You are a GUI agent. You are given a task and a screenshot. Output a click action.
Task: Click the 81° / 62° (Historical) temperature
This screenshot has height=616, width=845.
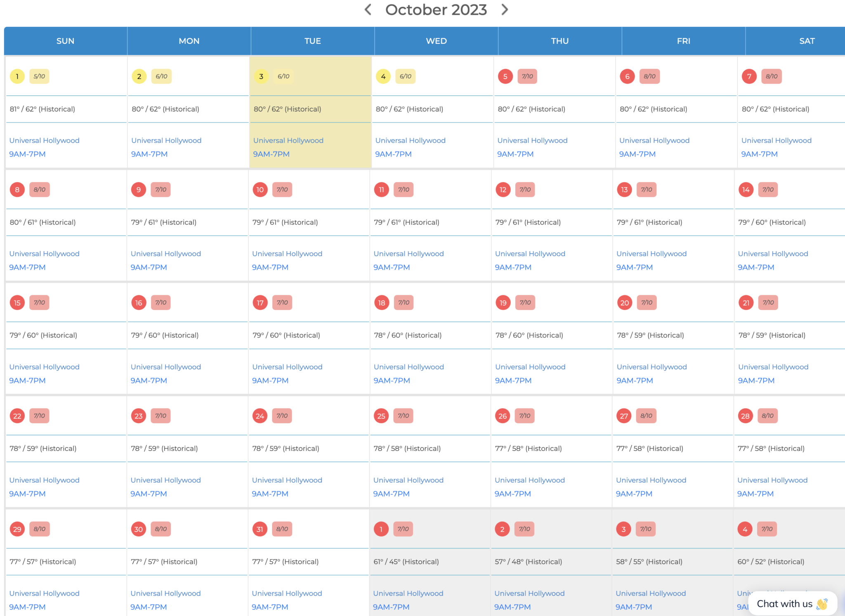coord(42,109)
